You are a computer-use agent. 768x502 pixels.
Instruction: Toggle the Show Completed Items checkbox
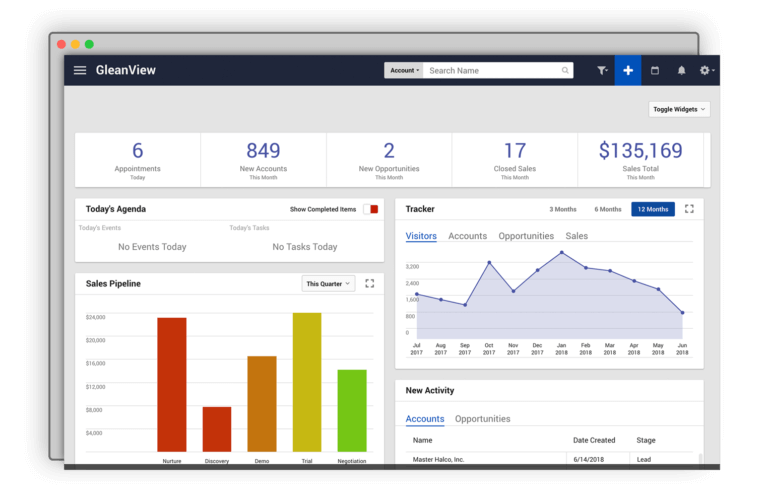click(374, 209)
